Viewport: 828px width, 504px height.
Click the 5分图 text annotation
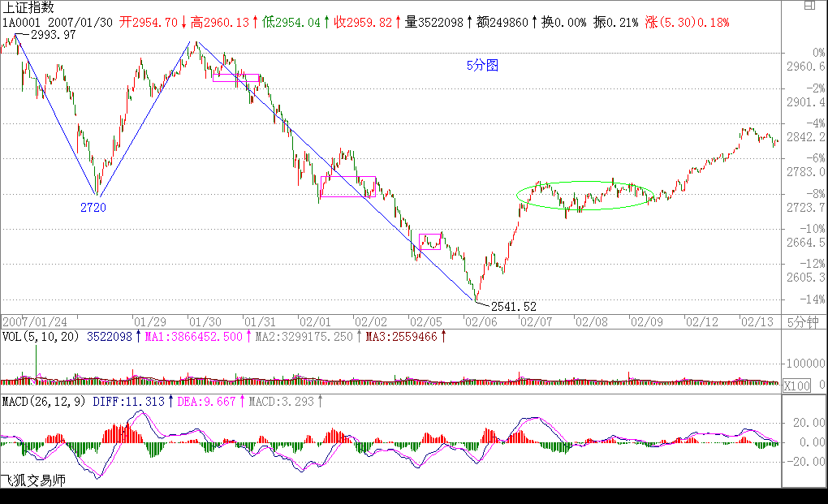point(482,66)
